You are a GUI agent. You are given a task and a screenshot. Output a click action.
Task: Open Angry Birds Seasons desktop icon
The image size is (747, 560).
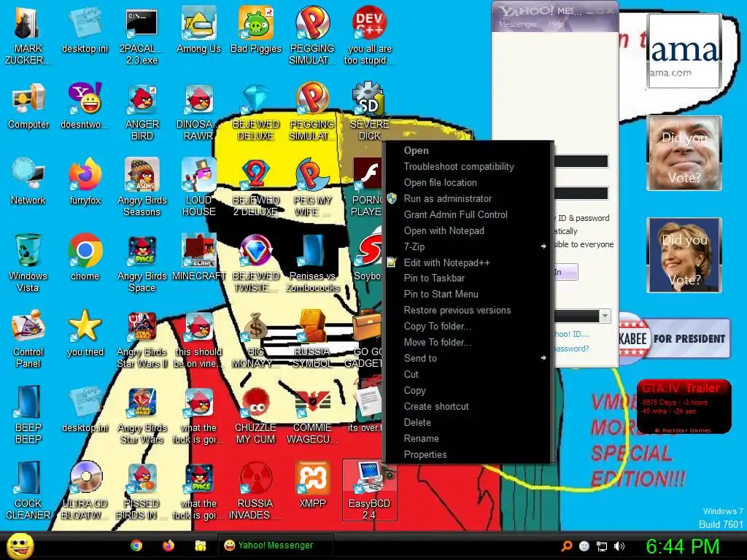coord(142,187)
